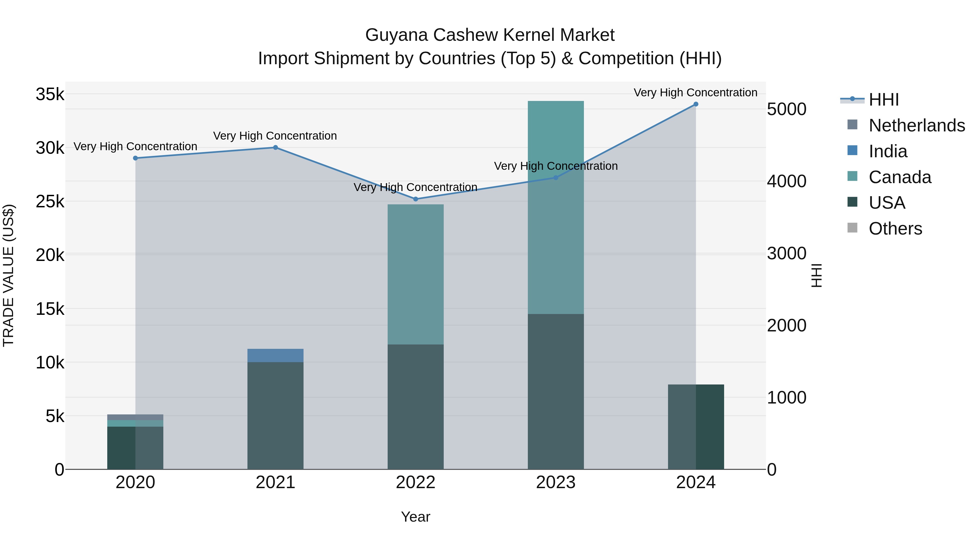Click the 25k left axis tick label
Viewport: 980px width, 551px height.
50,202
